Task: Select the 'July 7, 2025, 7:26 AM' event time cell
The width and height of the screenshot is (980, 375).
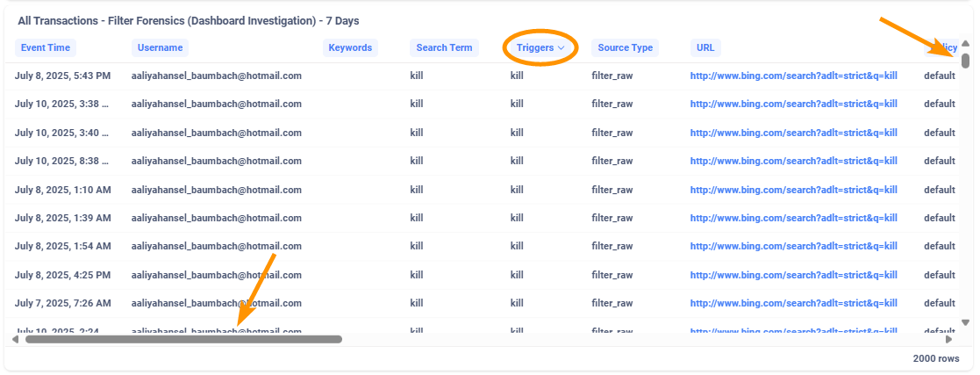Action: pos(62,303)
